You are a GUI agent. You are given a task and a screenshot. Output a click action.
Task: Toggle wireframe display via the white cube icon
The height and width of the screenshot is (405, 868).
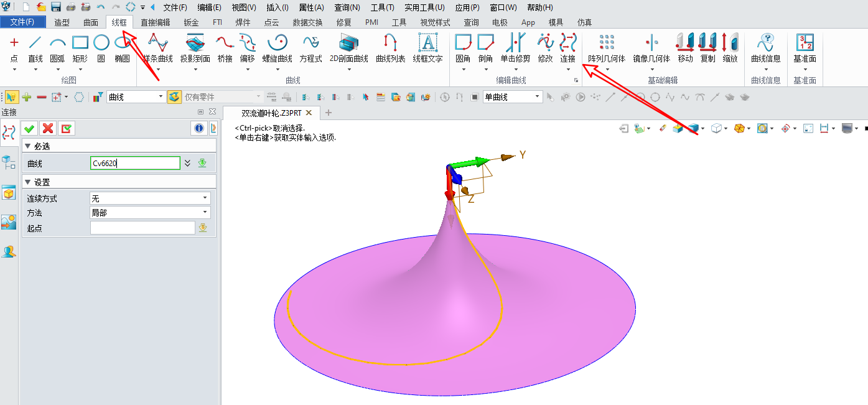(x=717, y=128)
